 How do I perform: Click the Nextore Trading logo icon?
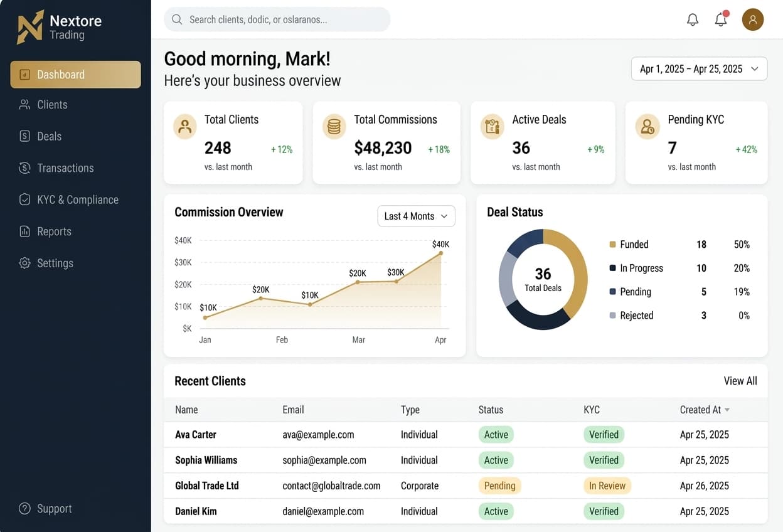coord(30,27)
